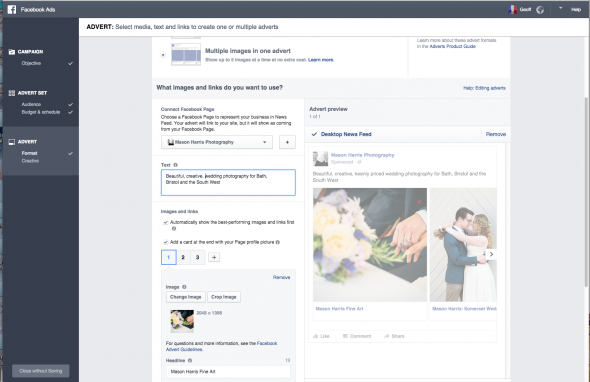This screenshot has height=382, width=590.
Task: Click the Headline info icon
Action: pyautogui.click(x=190, y=361)
